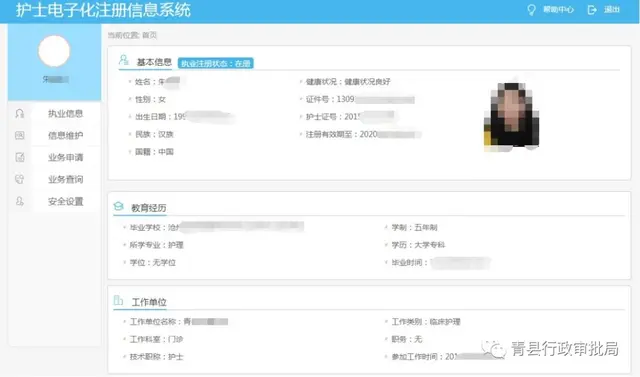Click the 出生日期 field
Screen dimensions: 640x377
pos(184,117)
